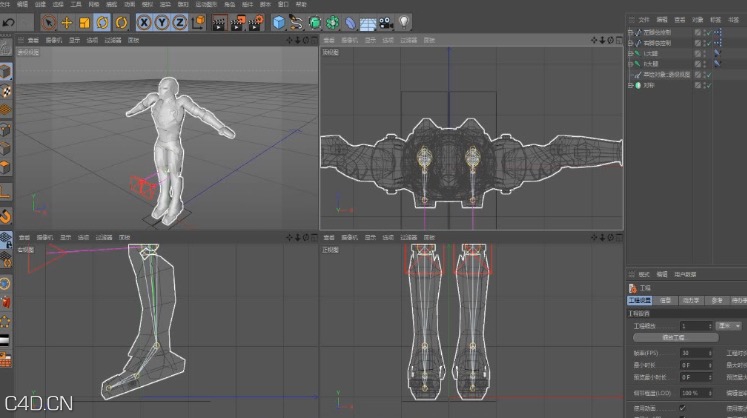The height and width of the screenshot is (418, 747).
Task: Click the 细节程度(LOD) stepper arrows
Action: pyautogui.click(x=710, y=393)
